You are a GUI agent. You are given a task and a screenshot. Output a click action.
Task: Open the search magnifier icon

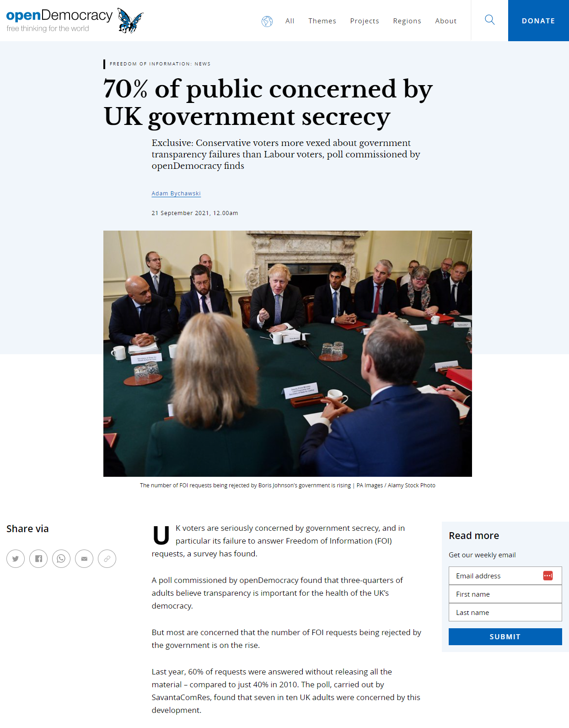489,20
